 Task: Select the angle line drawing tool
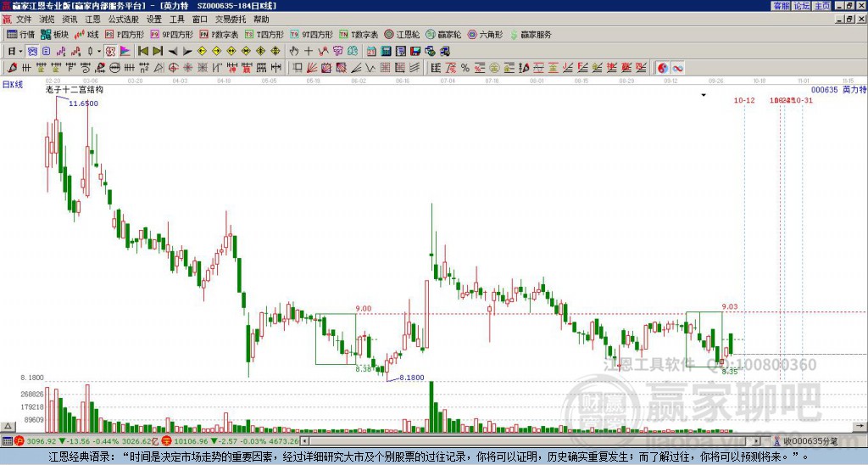(x=357, y=68)
